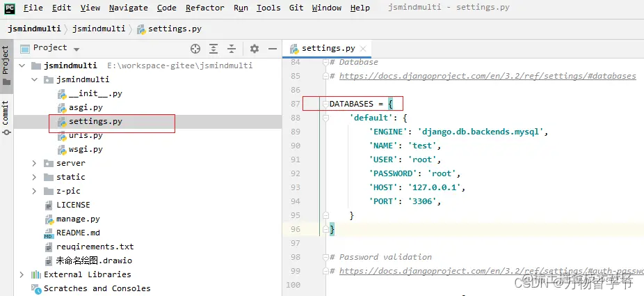Click the 'PASSWORD' key in code
644x296 pixels.
click(393, 173)
